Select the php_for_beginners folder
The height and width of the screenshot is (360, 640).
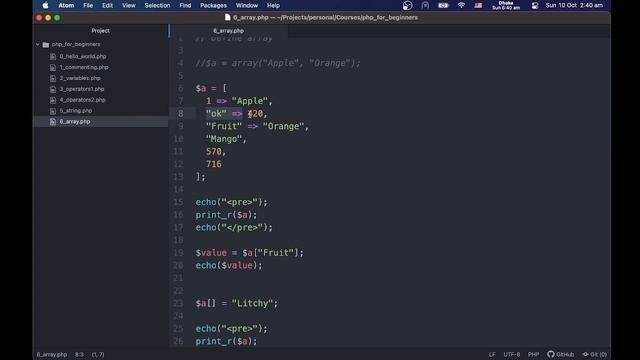point(76,44)
